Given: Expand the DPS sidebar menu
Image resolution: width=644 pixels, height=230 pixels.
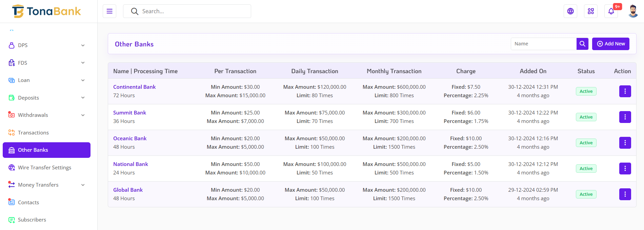Looking at the screenshot, I should [46, 45].
